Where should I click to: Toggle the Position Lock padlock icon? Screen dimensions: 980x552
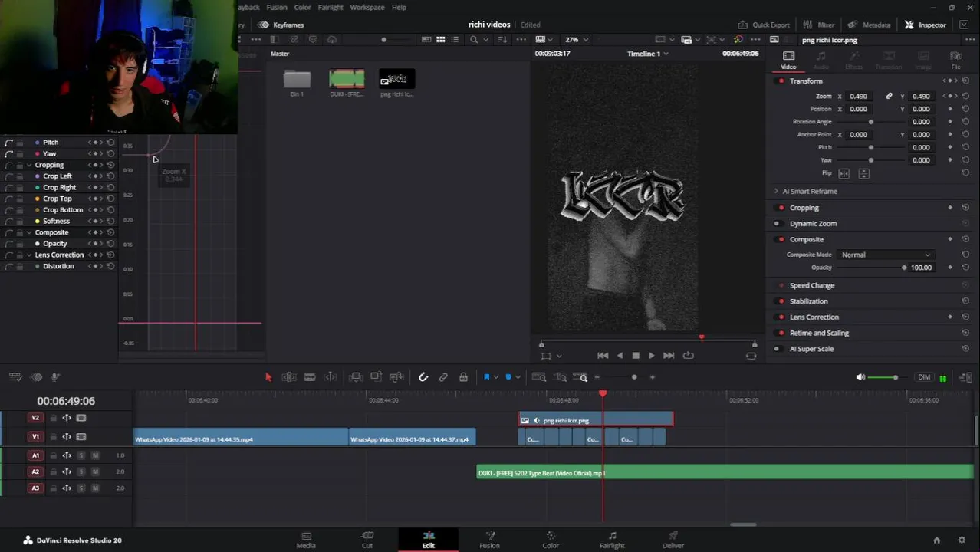(x=463, y=377)
